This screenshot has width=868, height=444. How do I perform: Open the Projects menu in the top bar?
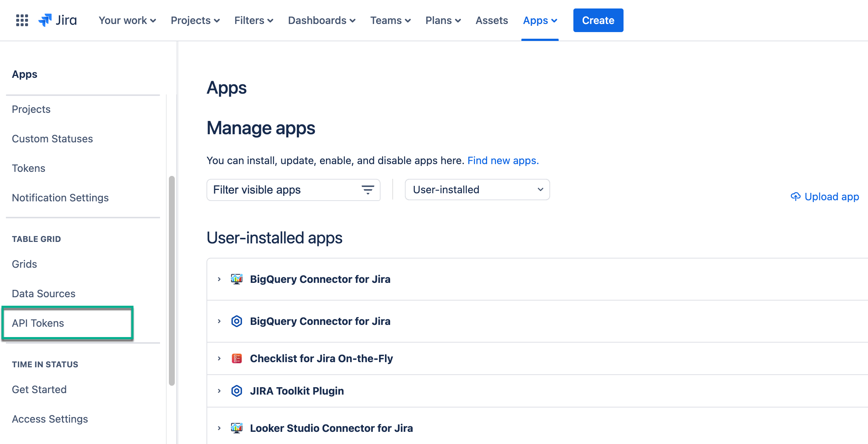[195, 20]
